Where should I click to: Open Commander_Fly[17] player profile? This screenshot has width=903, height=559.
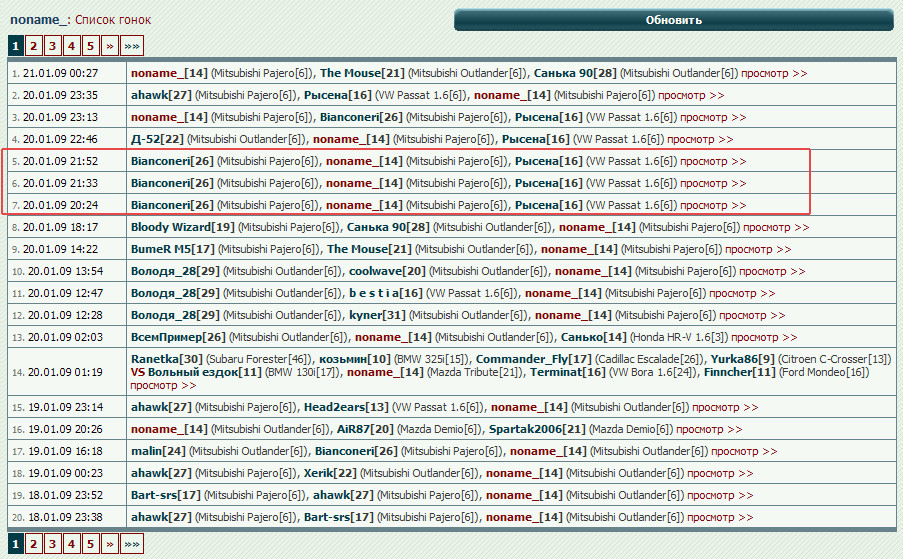[x=533, y=359]
